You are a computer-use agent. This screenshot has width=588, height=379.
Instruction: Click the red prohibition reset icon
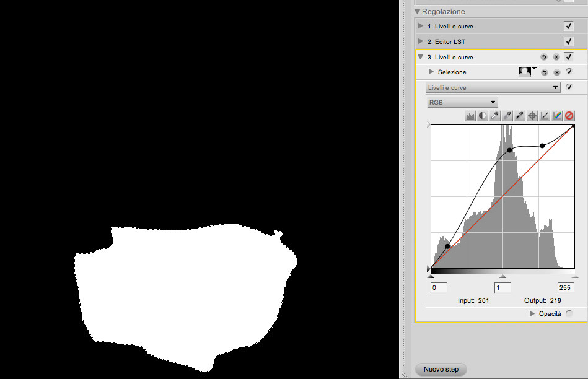click(x=569, y=116)
